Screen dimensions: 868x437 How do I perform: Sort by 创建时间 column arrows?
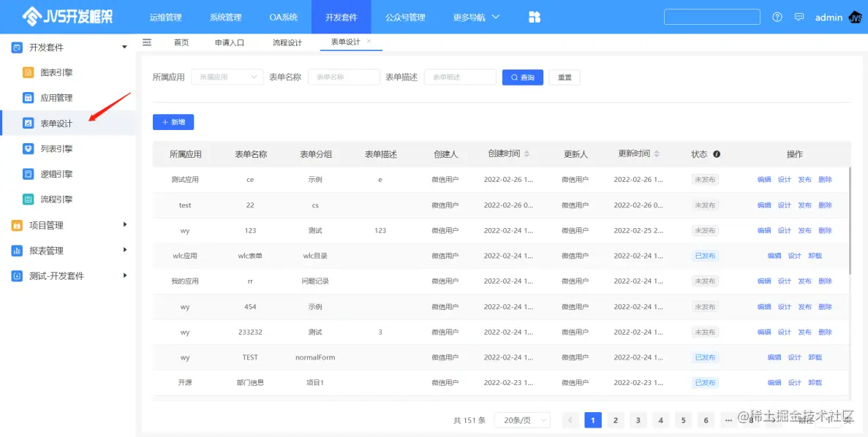[x=527, y=153]
